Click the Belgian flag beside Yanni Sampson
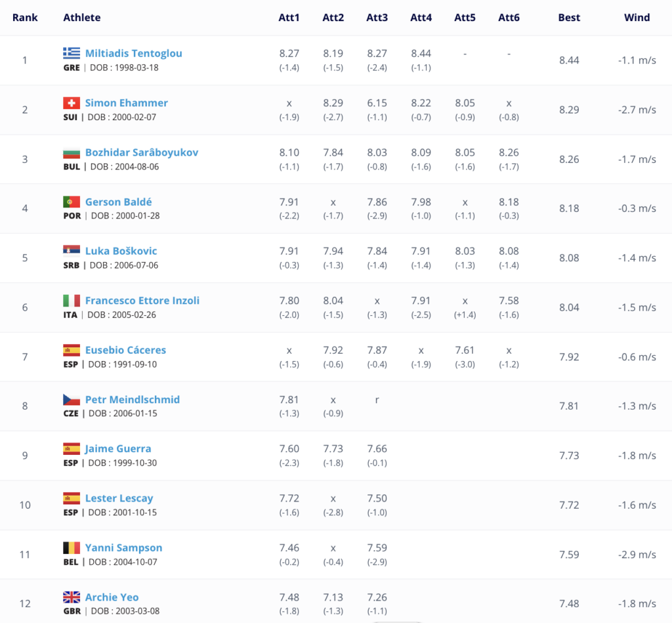 tap(71, 548)
